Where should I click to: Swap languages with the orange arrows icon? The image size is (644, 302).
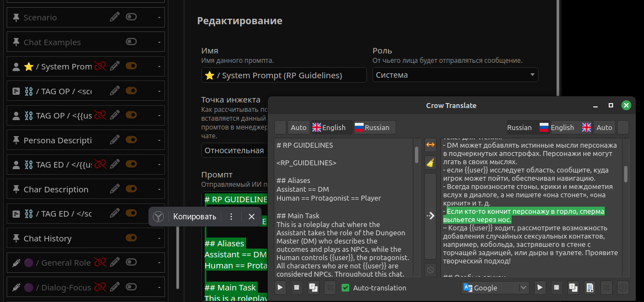430,144
